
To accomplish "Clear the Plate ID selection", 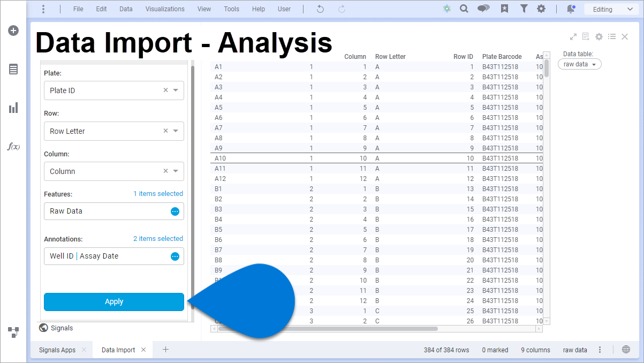I will pyautogui.click(x=165, y=90).
